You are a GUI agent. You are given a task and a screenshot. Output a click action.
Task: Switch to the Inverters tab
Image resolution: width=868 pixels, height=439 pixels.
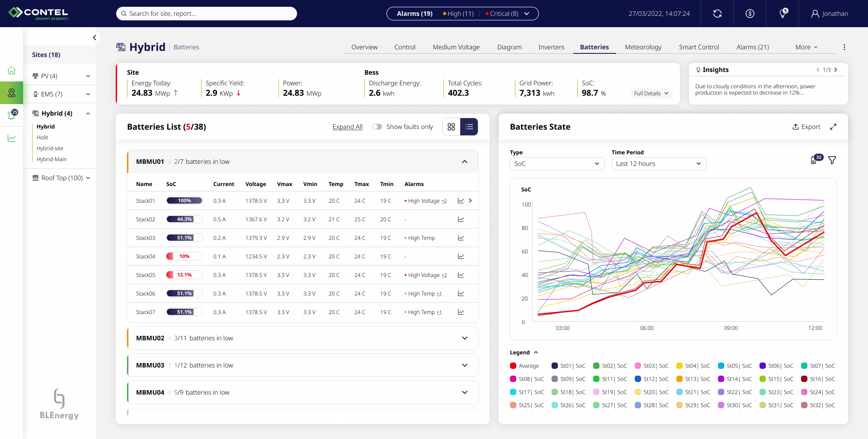(551, 47)
